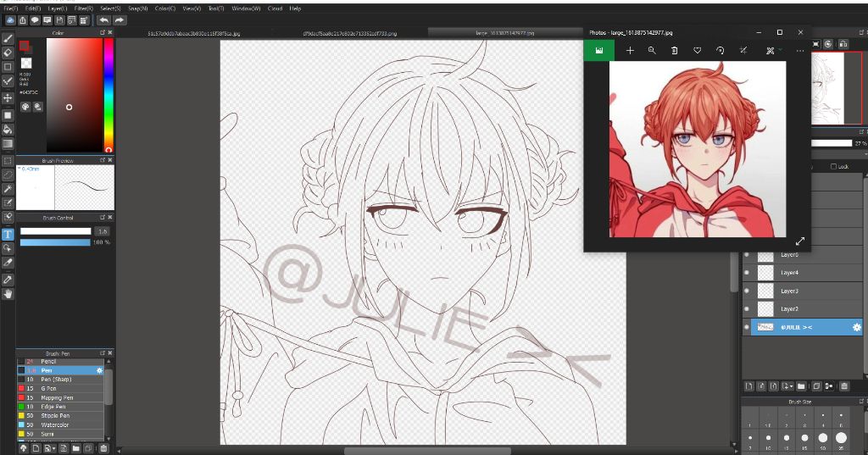Undock the Brush Preview panel
The width and height of the screenshot is (868, 455).
(103, 160)
